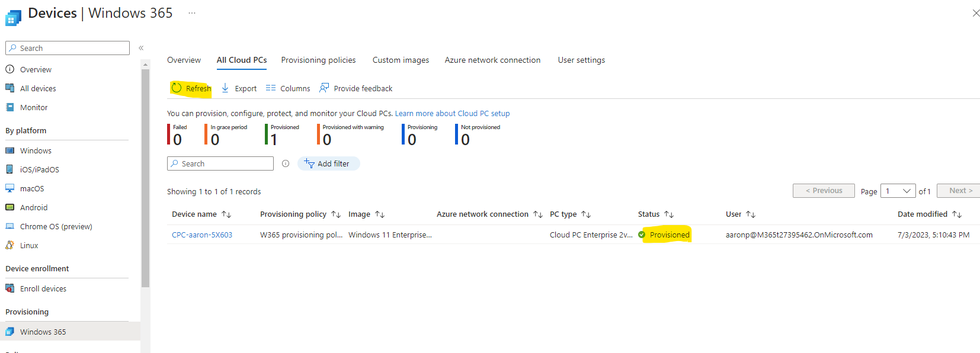980x353 pixels.
Task: Click the Cloud PCs Search field
Action: pyautogui.click(x=220, y=163)
